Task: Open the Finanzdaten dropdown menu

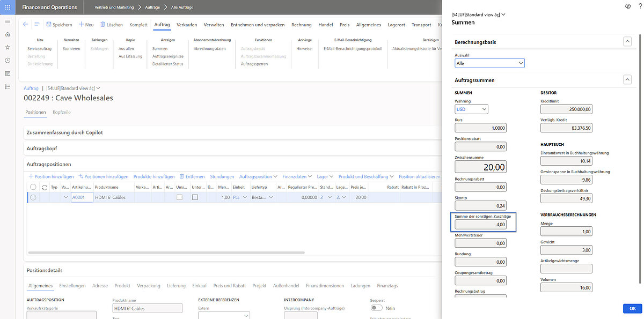Action: [297, 176]
